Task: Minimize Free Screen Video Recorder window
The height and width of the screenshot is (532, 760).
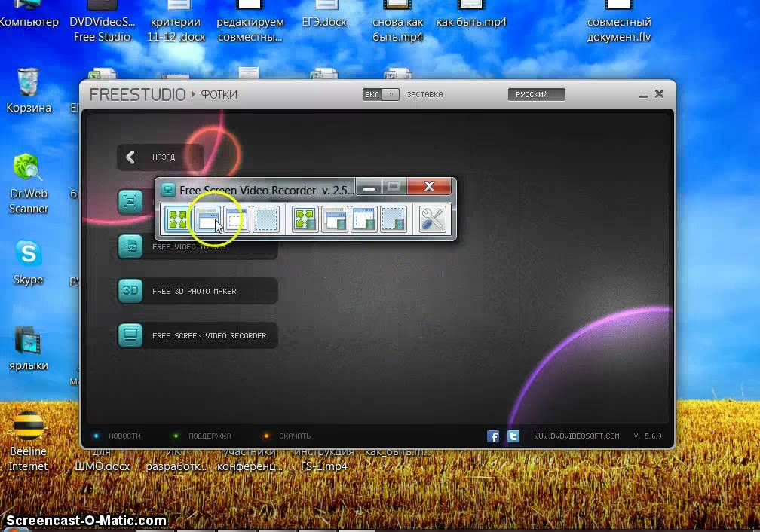Action: pos(369,187)
